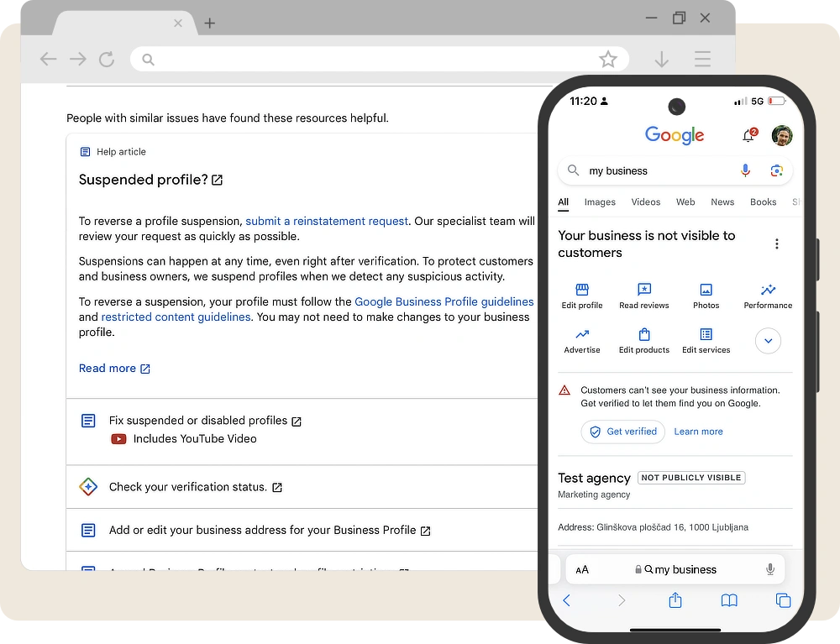Open Add or edit your business address article
Image resolution: width=840 pixels, height=644 pixels.
tap(270, 530)
